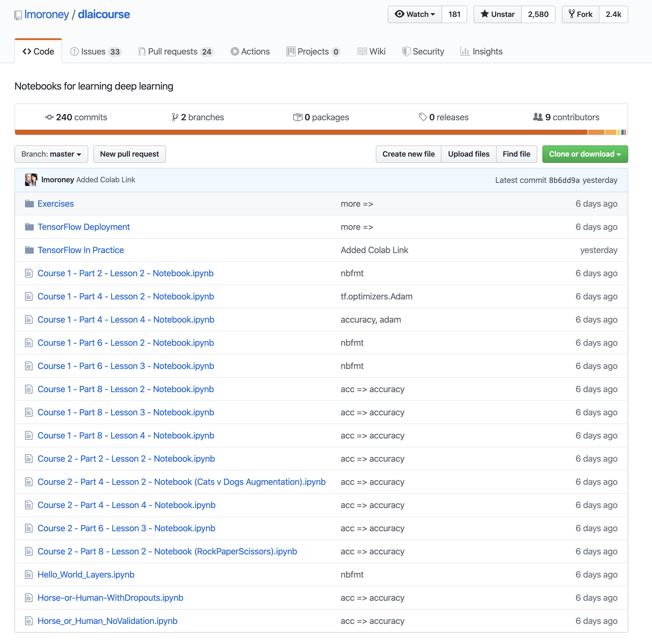Open the Branch: master selector
Image resolution: width=652 pixels, height=644 pixels.
[51, 154]
